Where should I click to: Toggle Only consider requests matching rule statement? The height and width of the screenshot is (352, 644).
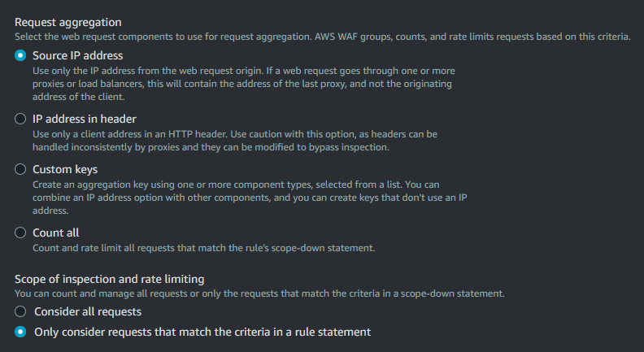point(21,332)
